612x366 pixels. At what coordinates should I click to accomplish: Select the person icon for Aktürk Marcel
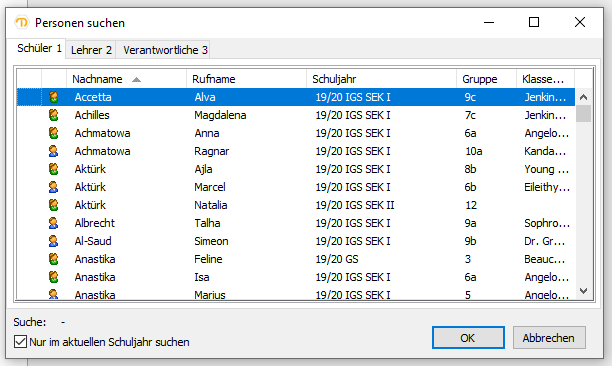tap(53, 187)
